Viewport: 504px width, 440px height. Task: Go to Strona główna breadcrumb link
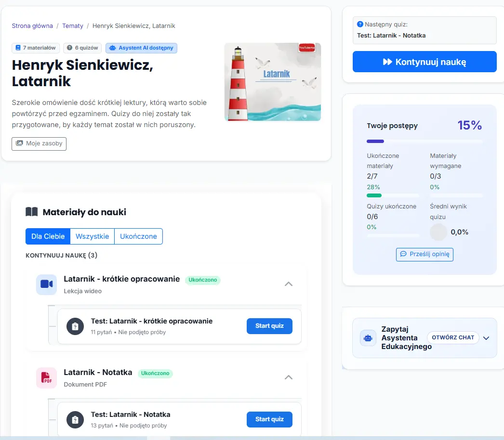(32, 26)
